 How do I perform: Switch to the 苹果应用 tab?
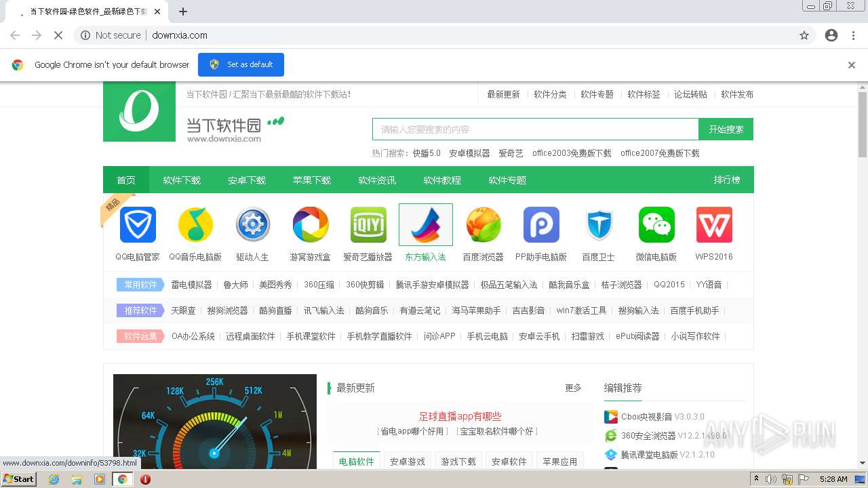[560, 461]
